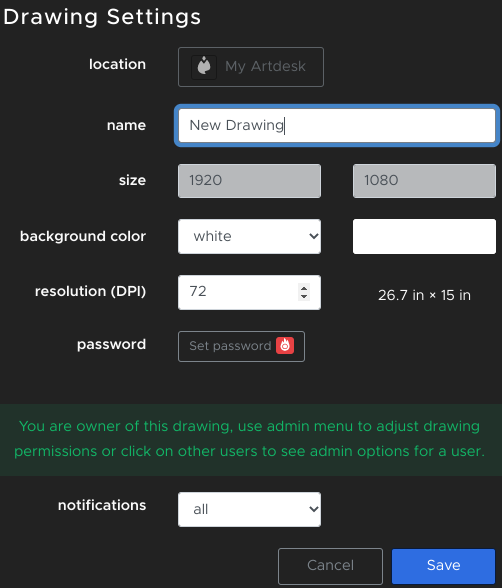Open the My Artdesk location button
The width and height of the screenshot is (502, 588).
click(x=251, y=67)
